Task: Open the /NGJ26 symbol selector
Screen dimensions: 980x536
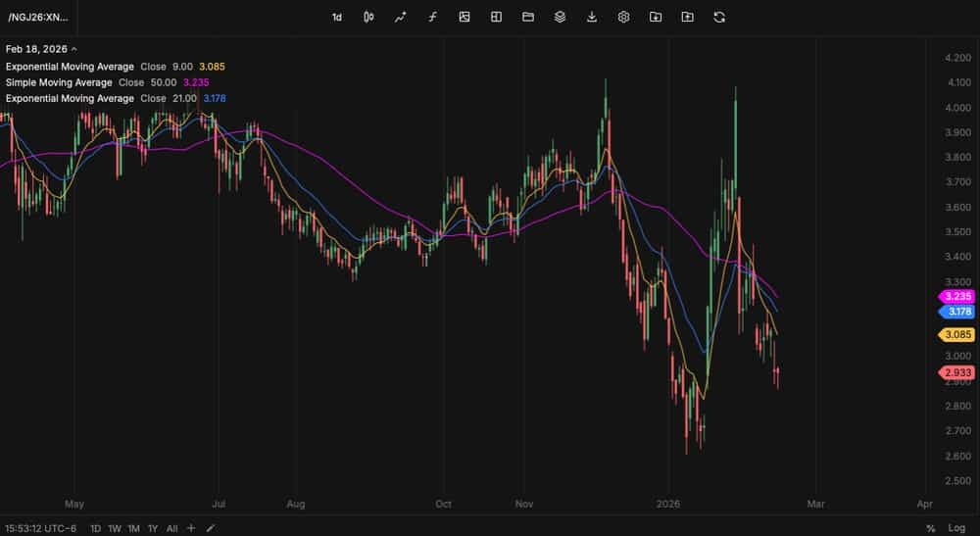Action: tap(38, 17)
